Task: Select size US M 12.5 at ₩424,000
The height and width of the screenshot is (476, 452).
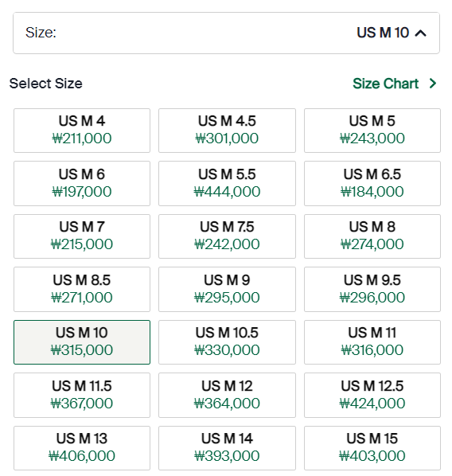Action: (372, 396)
